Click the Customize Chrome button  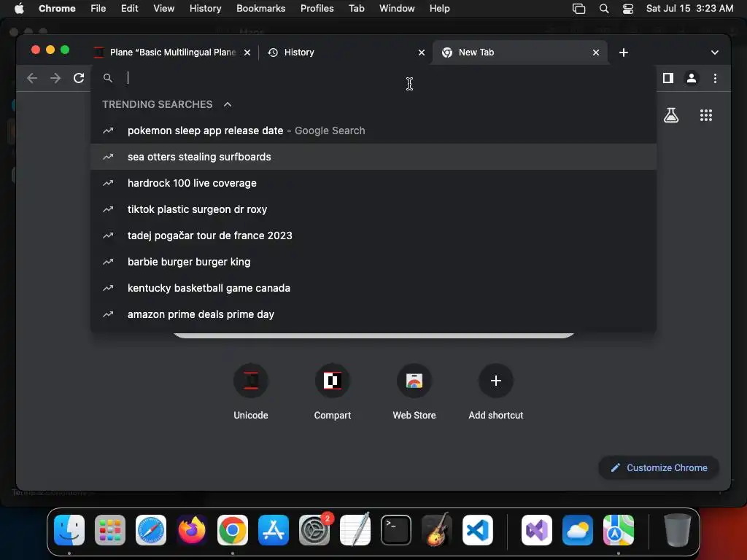(x=659, y=467)
